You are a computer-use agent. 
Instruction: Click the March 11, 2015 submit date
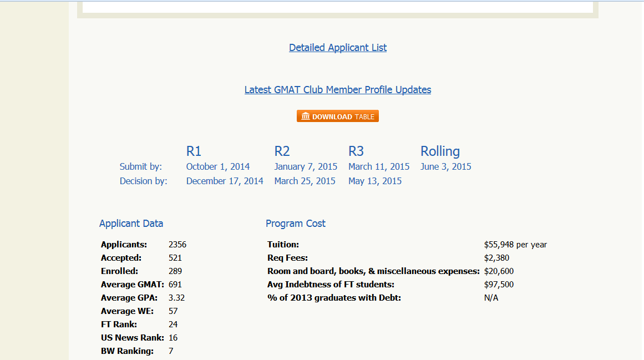[x=379, y=166]
